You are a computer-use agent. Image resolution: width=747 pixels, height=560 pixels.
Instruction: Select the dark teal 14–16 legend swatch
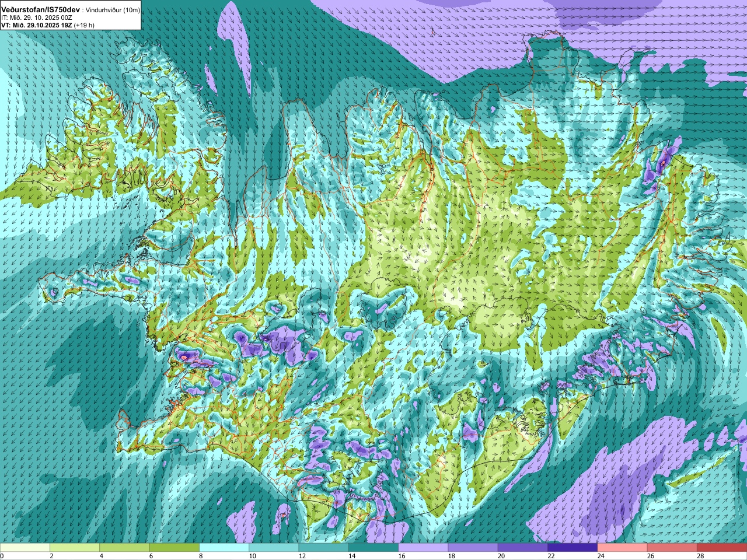coord(373,547)
